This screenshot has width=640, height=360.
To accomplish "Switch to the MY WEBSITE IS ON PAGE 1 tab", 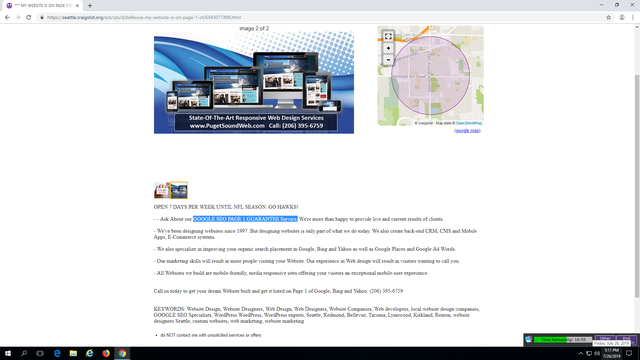I will (x=43, y=6).
